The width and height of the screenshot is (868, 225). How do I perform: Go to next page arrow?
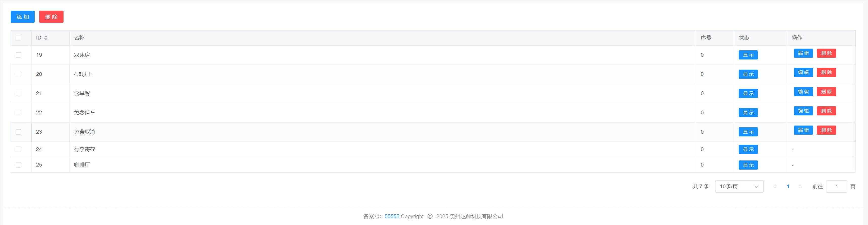tap(800, 187)
